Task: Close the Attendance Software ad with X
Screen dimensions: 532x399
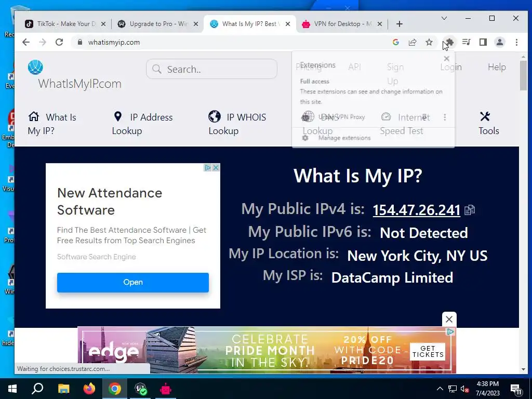Action: click(216, 168)
